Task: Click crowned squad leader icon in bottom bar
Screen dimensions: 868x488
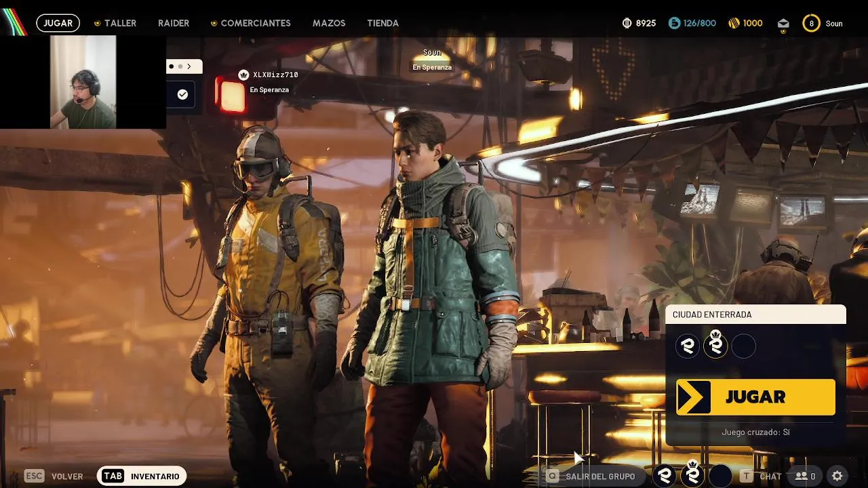Action: (x=692, y=474)
